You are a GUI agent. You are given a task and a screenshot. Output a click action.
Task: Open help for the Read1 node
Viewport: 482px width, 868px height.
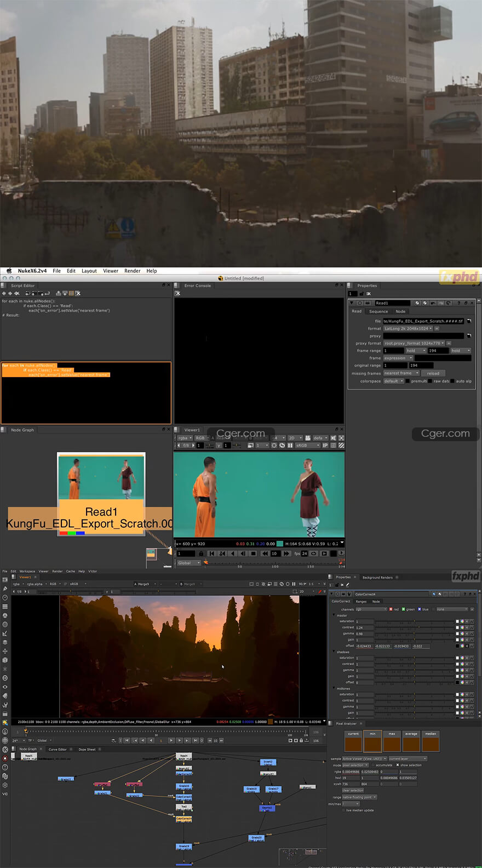point(458,303)
